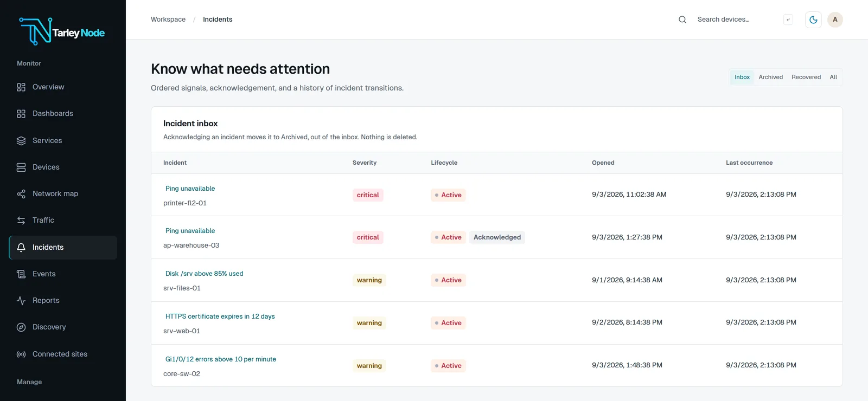The height and width of the screenshot is (401, 868).
Task: Select the Connected sites radio icon
Action: click(x=21, y=354)
